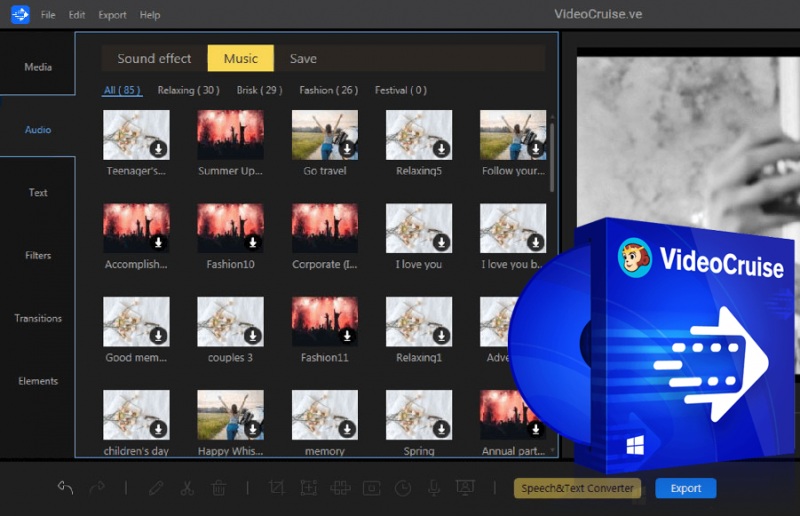Screen dimensions: 800x516
Task: Filter music by Fashion (26)
Action: (x=328, y=90)
